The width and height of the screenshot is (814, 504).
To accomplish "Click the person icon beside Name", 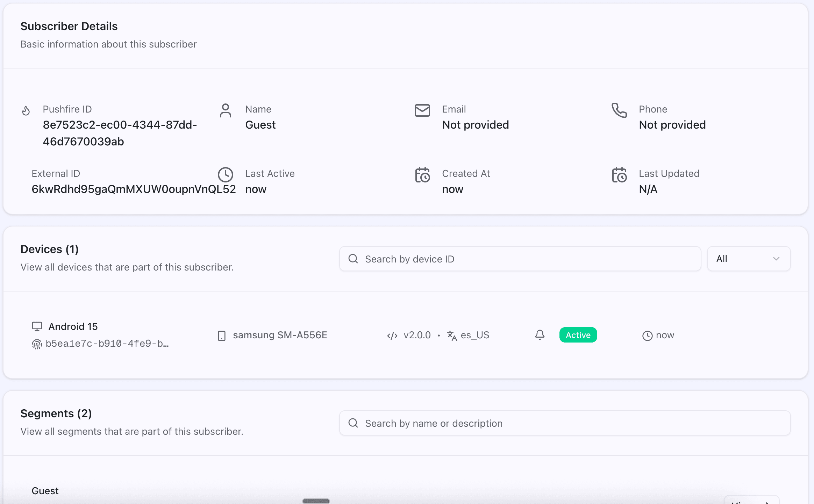I will coord(226,111).
